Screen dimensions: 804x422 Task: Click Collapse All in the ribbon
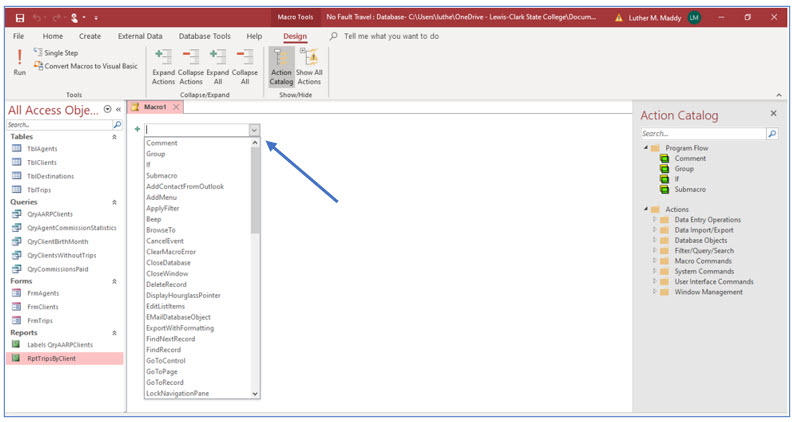pyautogui.click(x=245, y=67)
